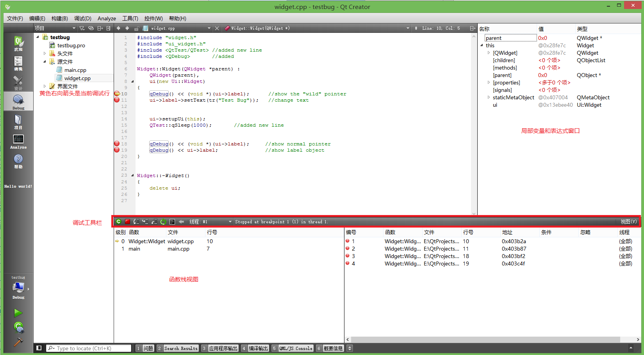
Task: Close the project side pane icon
Action: [x=109, y=28]
